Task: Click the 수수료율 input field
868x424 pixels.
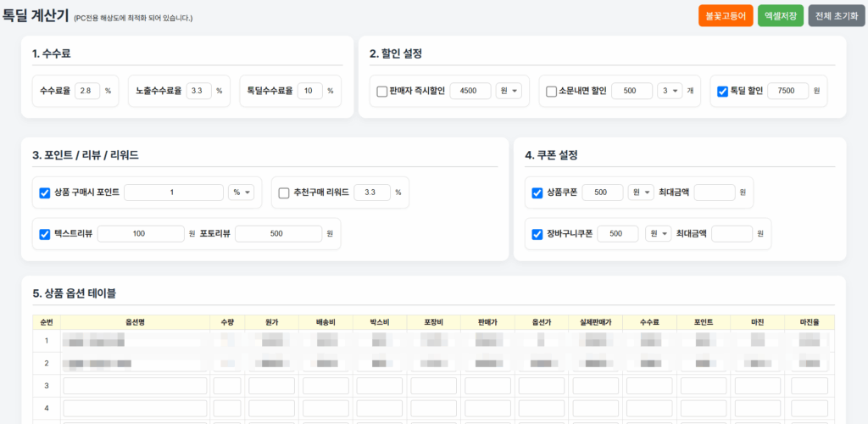Action: click(87, 91)
